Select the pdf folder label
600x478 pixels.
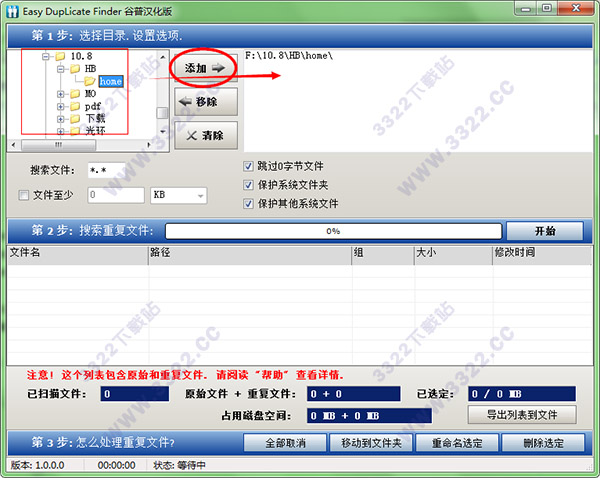point(93,106)
